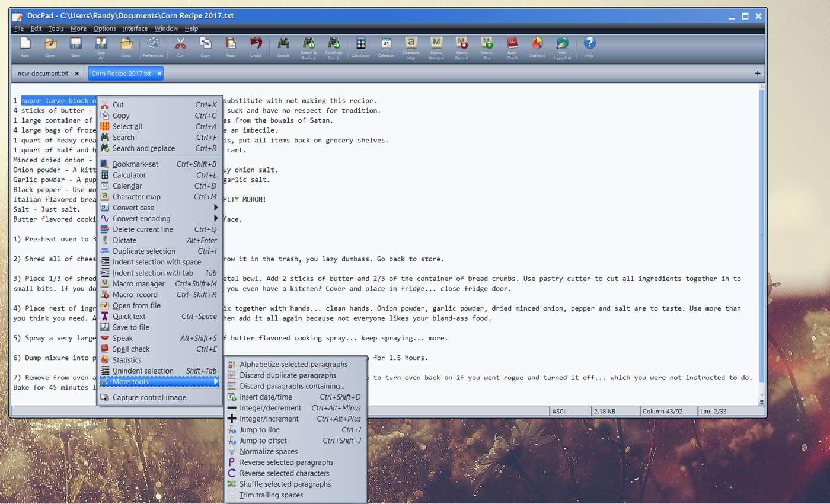The width and height of the screenshot is (830, 504).
Task: Open the Tools menu
Action: click(56, 28)
